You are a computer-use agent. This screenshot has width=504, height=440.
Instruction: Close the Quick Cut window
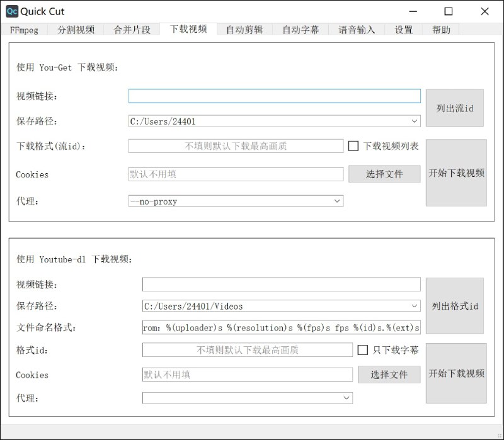pyautogui.click(x=484, y=11)
